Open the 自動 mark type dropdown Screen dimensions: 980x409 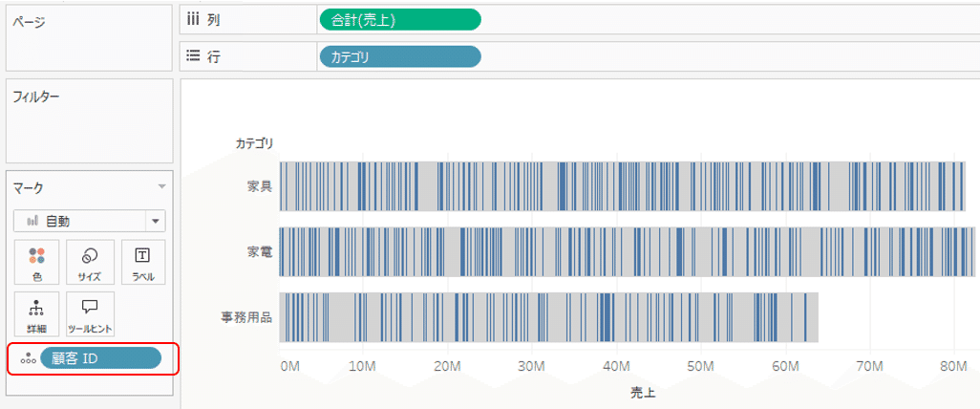(x=90, y=221)
